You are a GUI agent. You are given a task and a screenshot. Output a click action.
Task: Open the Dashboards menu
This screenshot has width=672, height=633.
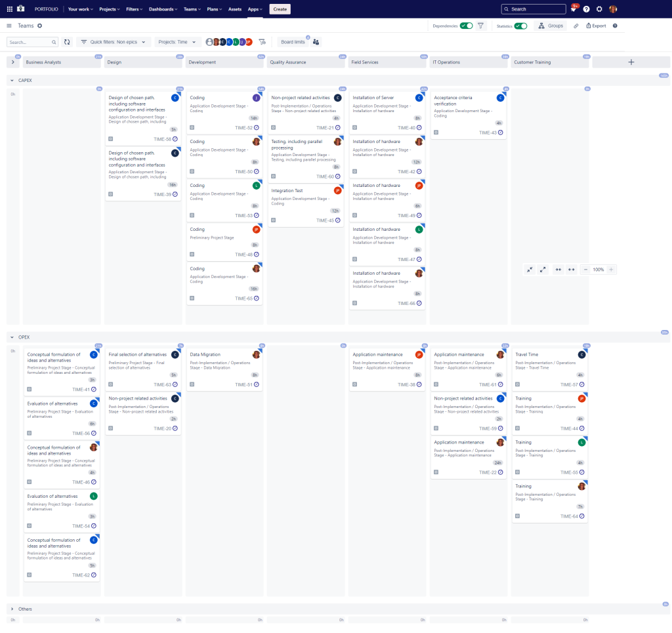click(163, 9)
